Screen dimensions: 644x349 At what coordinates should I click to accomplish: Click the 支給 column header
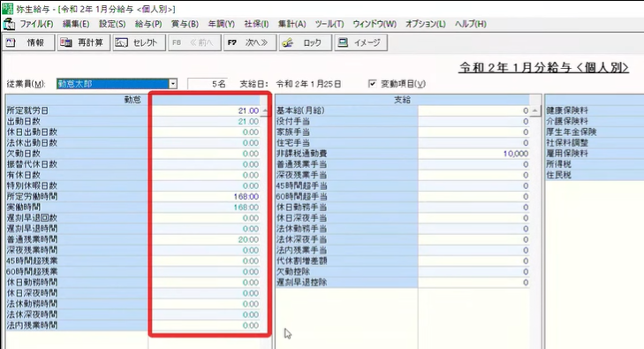[402, 100]
